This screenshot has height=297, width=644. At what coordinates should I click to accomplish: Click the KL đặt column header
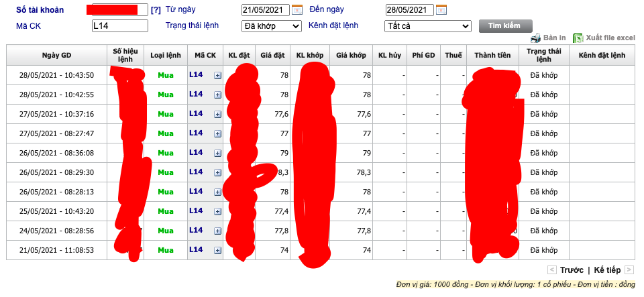point(239,55)
